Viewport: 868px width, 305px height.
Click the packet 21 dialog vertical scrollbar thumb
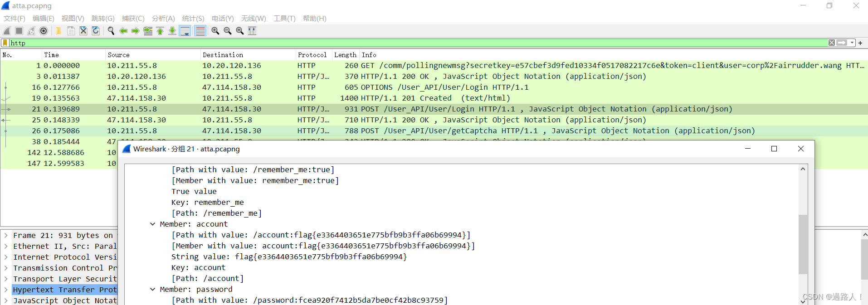coord(803,244)
